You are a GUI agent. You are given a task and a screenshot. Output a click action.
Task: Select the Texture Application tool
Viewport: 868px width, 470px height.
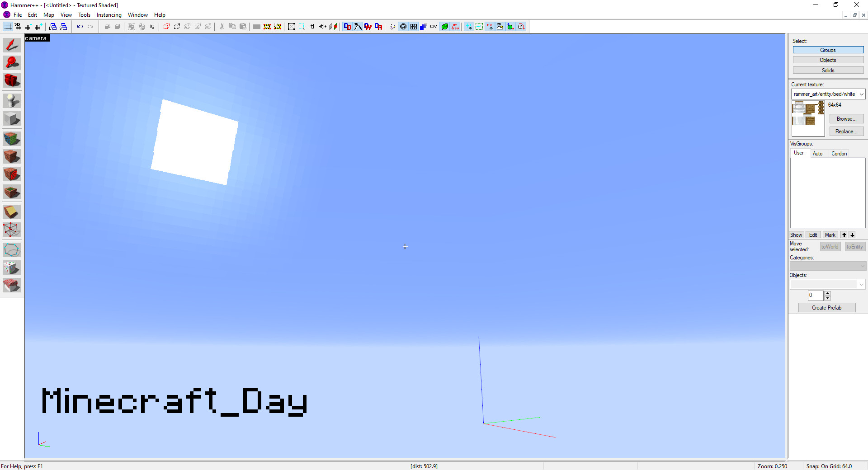(x=12, y=139)
